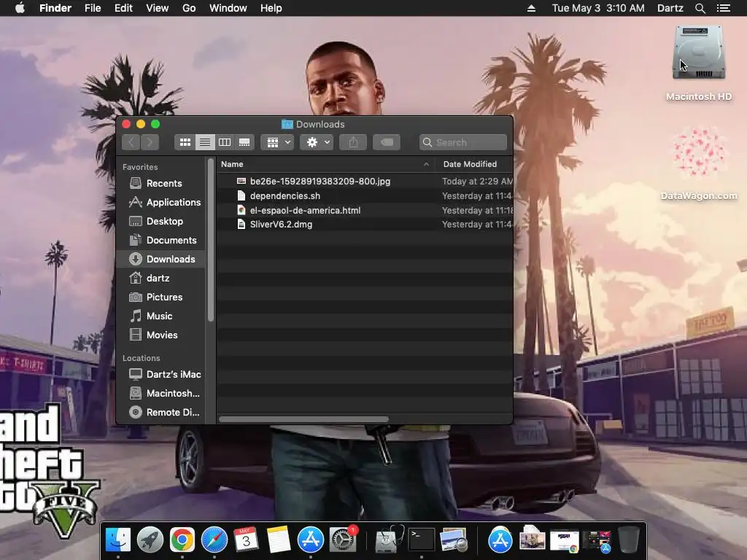Click the Dartz user name in menu bar
The height and width of the screenshot is (560, 747).
pos(670,8)
